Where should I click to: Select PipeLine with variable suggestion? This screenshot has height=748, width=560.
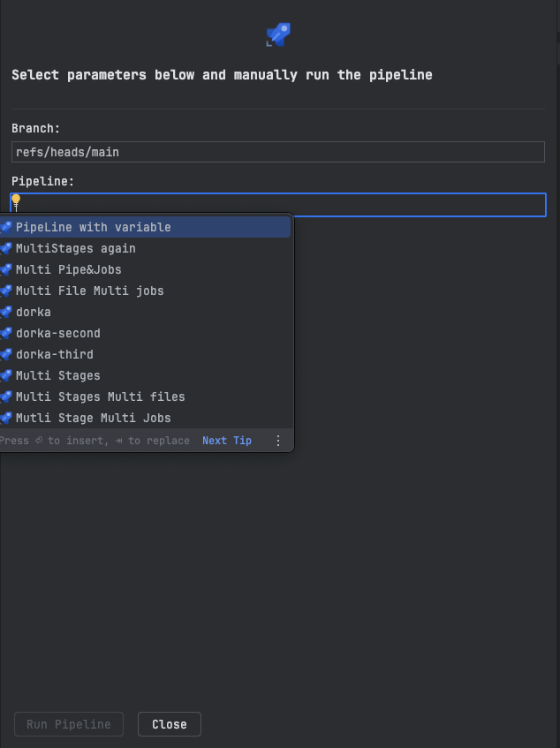click(x=145, y=227)
